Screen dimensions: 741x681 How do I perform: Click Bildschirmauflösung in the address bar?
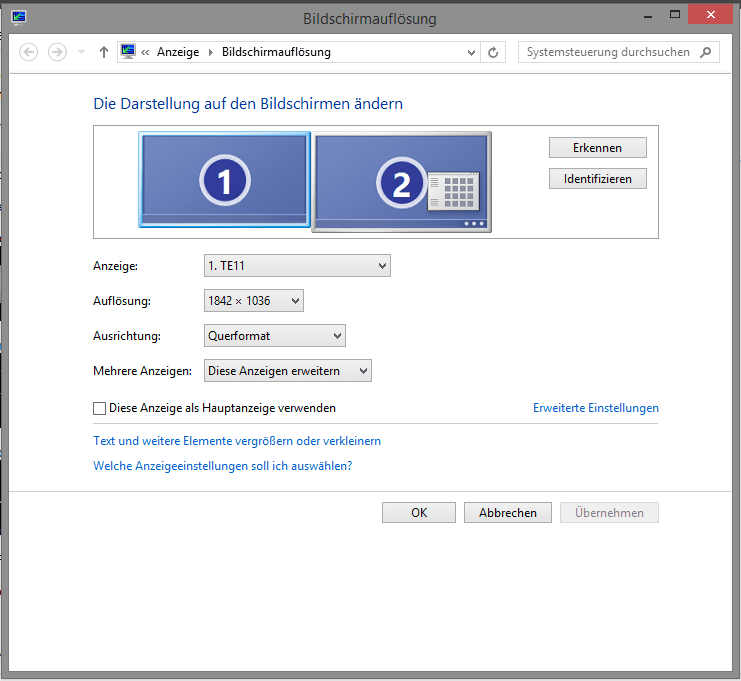tap(276, 52)
